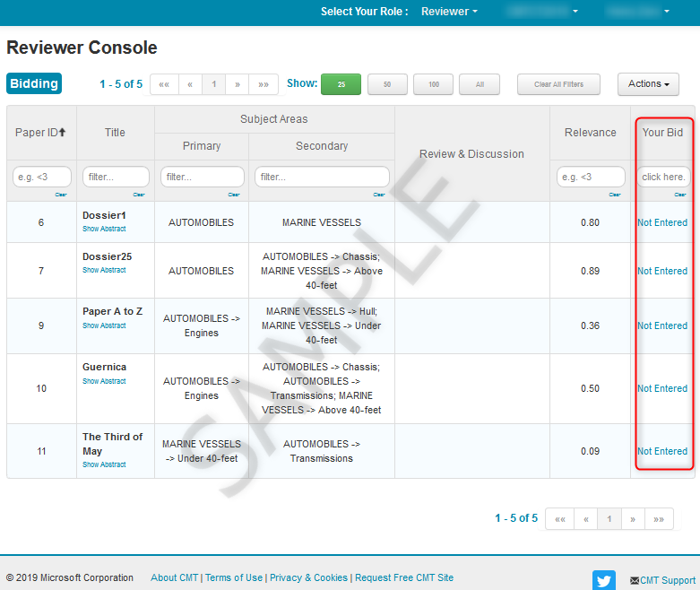The height and width of the screenshot is (590, 700).
Task: Click the Twitter icon in footer
Action: click(604, 580)
